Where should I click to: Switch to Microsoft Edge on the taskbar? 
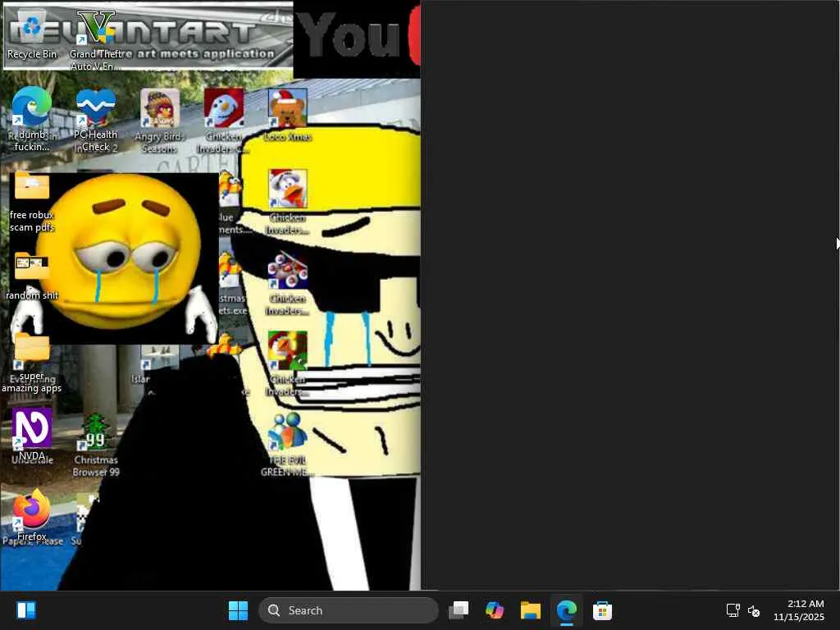tap(566, 610)
